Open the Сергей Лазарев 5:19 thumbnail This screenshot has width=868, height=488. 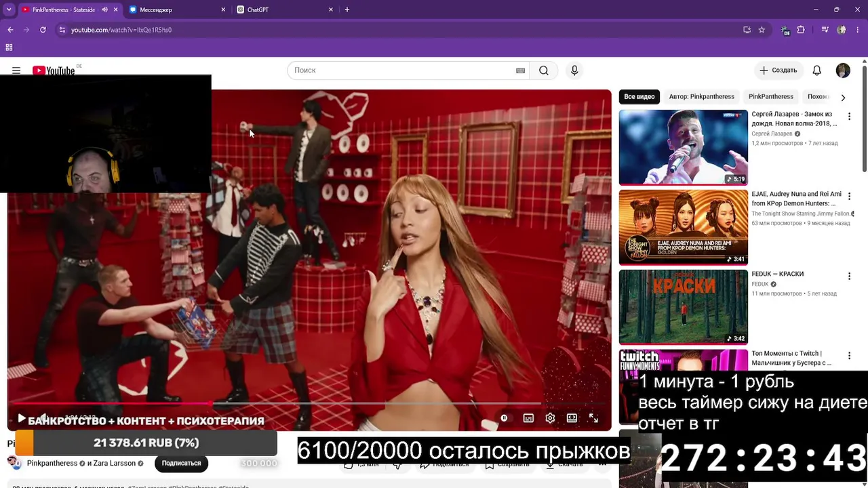click(683, 147)
